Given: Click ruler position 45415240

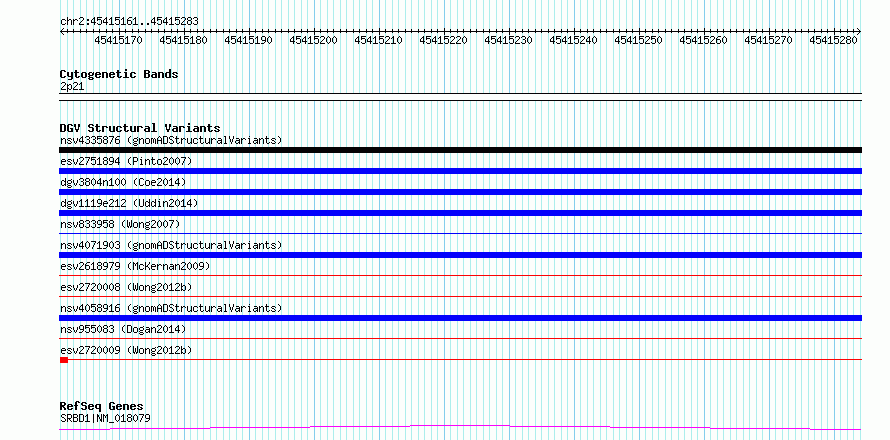Looking at the screenshot, I should [573, 40].
